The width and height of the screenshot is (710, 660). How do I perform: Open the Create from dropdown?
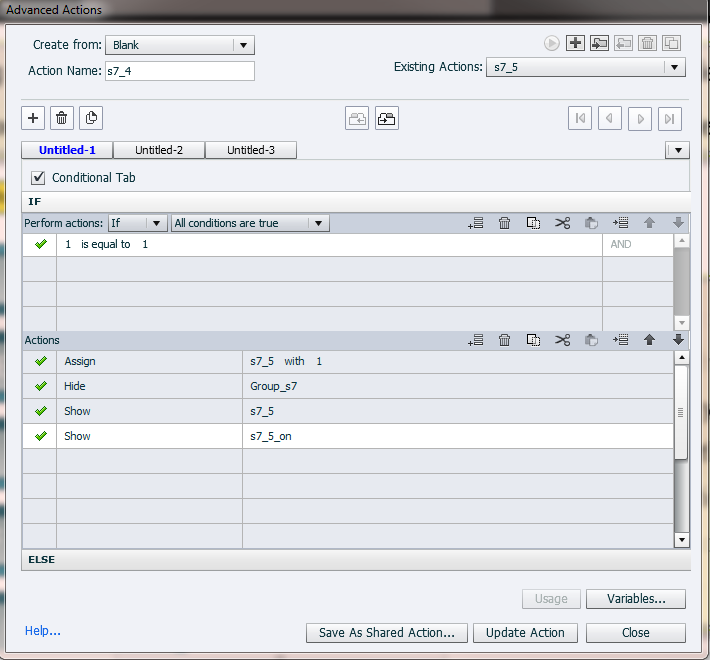tap(180, 45)
